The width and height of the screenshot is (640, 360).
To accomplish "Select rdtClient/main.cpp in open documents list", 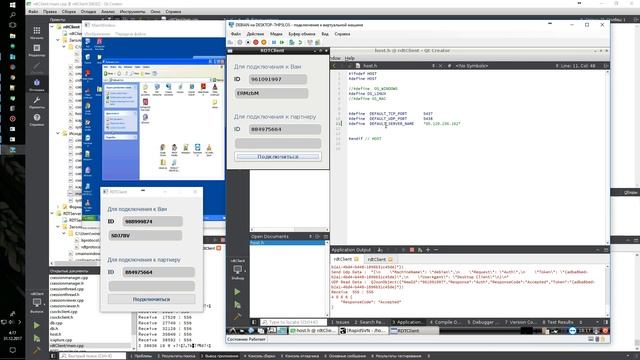I will coord(91,346).
